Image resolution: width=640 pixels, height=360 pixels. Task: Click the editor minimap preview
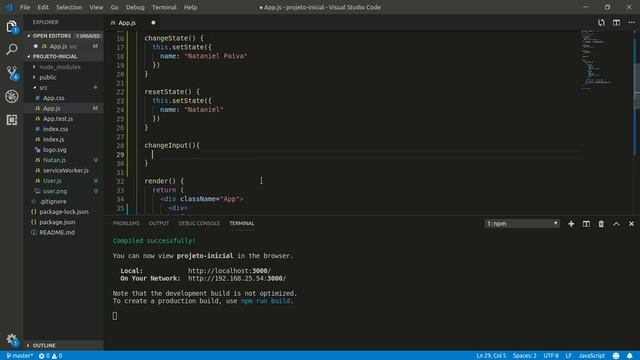point(606,59)
